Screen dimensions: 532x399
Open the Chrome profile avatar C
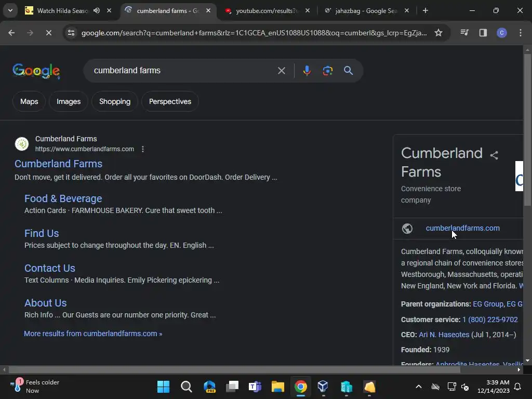coord(502,33)
